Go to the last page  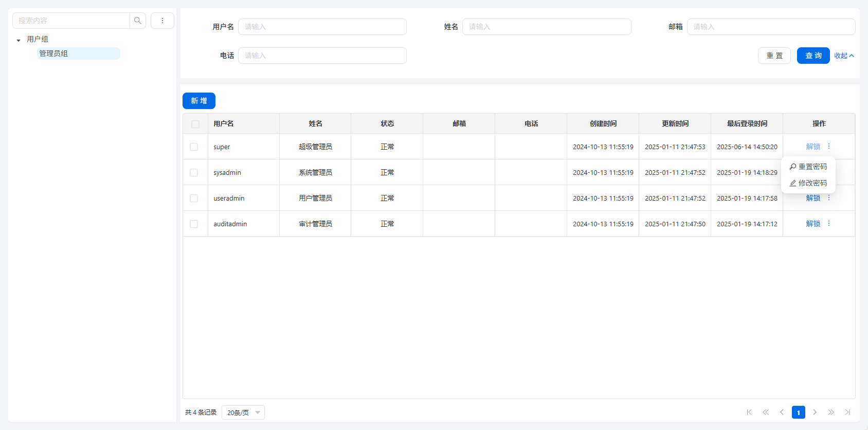[x=847, y=413]
